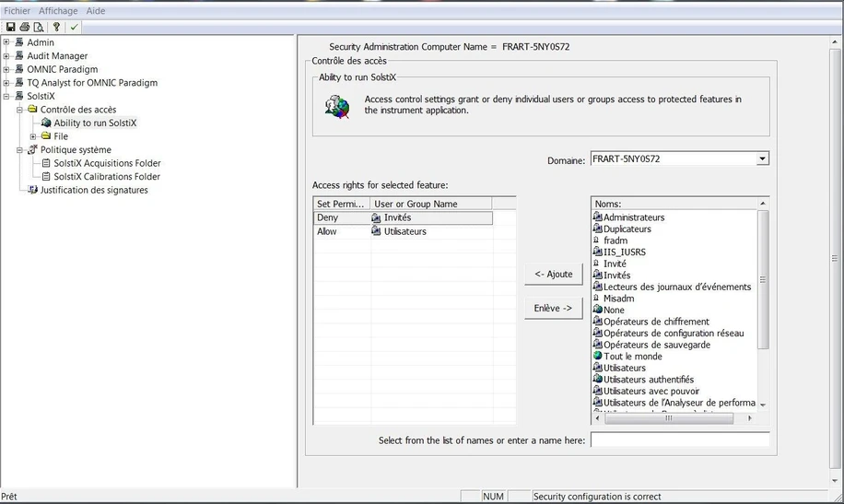Click the group icon beside Utilisateurs in the rights table
844x504 pixels.
[x=376, y=231]
